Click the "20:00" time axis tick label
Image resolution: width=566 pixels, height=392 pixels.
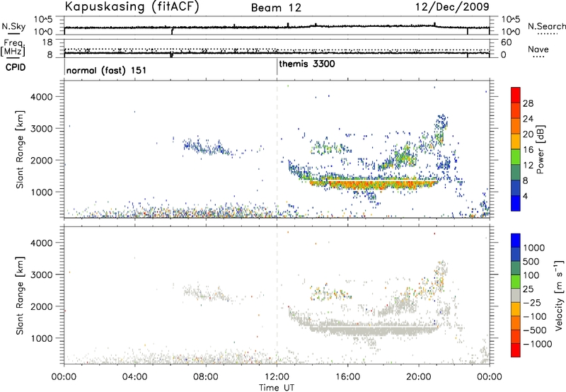click(418, 377)
